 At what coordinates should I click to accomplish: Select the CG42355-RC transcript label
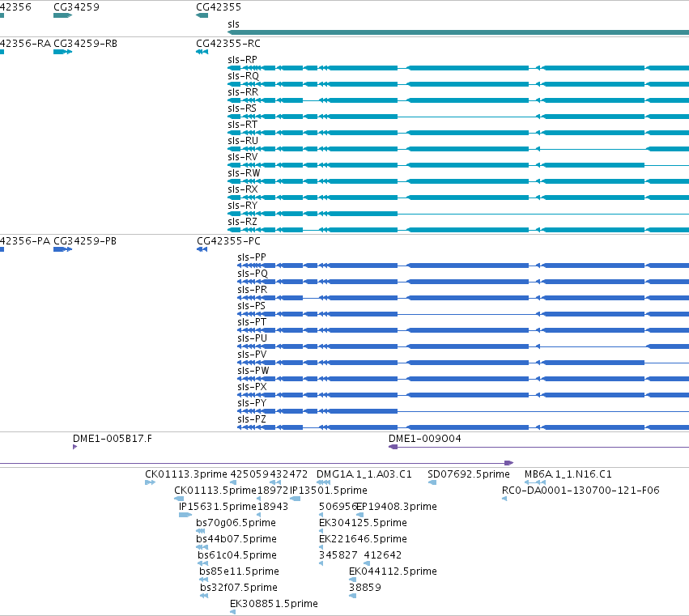pos(228,44)
